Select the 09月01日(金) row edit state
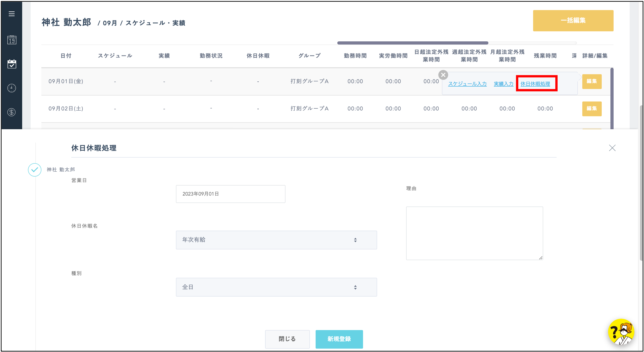644x352 pixels. point(592,81)
